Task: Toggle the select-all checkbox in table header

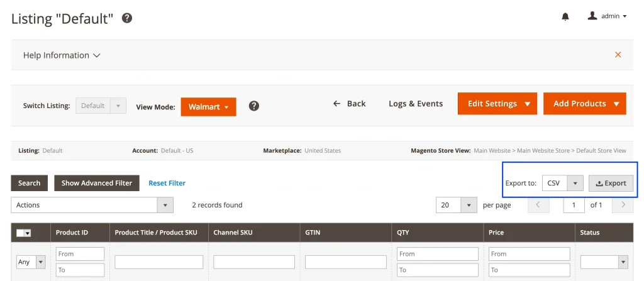Action: click(x=23, y=233)
